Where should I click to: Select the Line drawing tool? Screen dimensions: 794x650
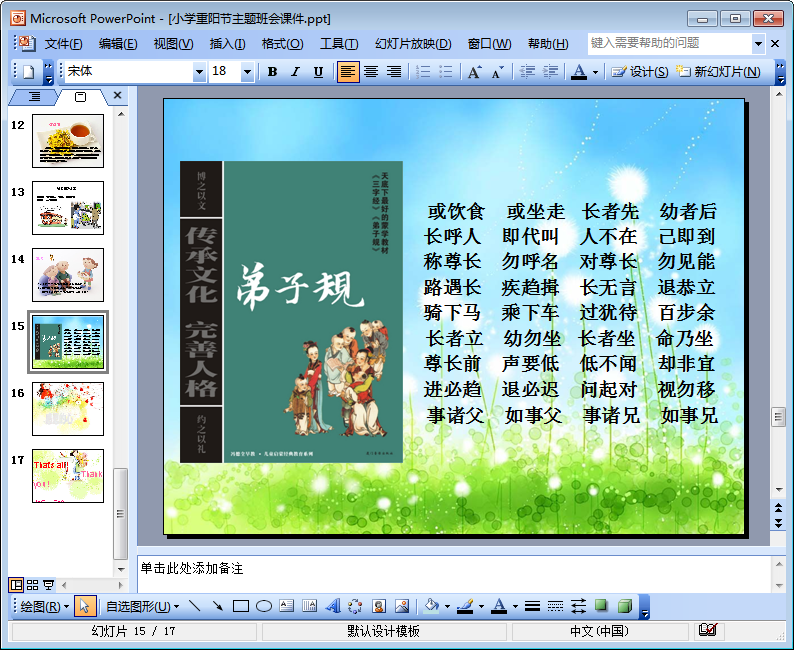pyautogui.click(x=194, y=606)
